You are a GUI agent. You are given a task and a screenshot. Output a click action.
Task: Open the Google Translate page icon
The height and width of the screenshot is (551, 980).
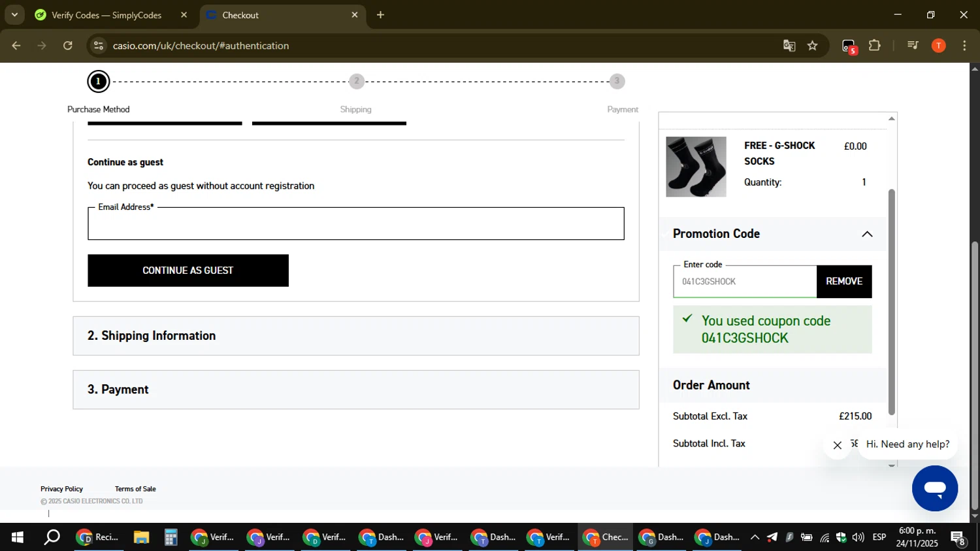tap(789, 46)
